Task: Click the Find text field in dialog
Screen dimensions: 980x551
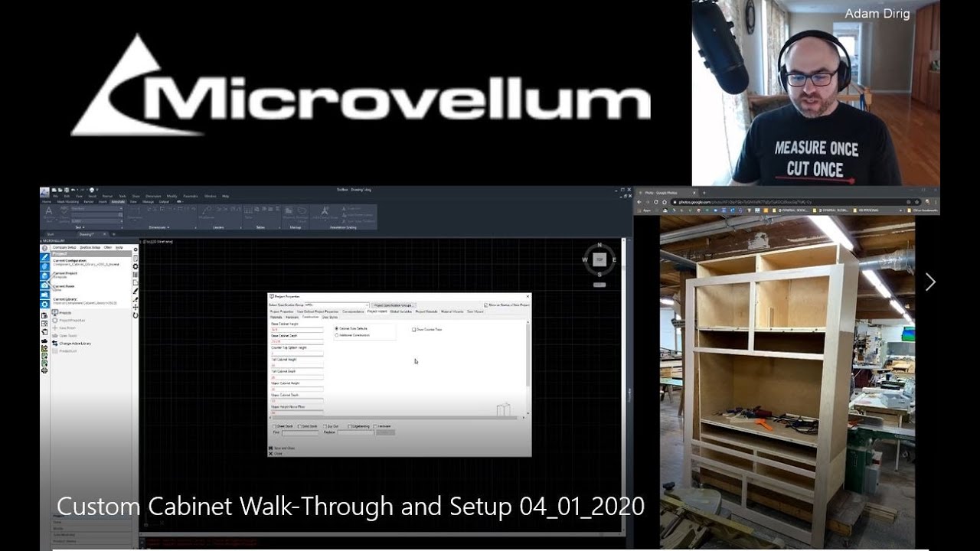Action: click(x=300, y=433)
